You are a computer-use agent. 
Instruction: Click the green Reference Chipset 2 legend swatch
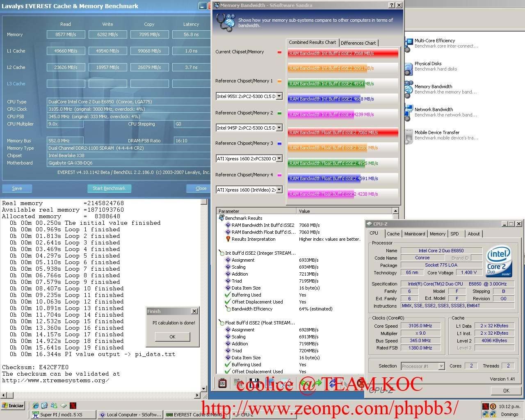tap(280, 113)
